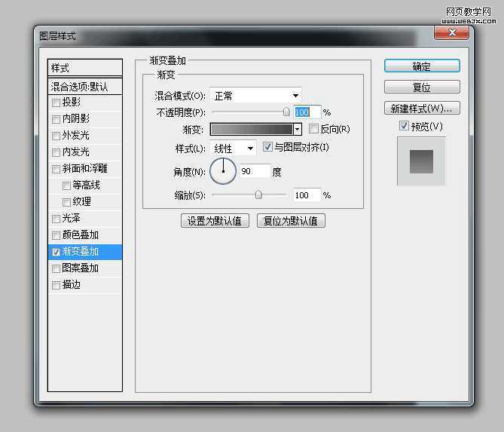The height and width of the screenshot is (432, 504).
Task: Uncheck the 渐变叠加 checkbox
Action: [56, 252]
